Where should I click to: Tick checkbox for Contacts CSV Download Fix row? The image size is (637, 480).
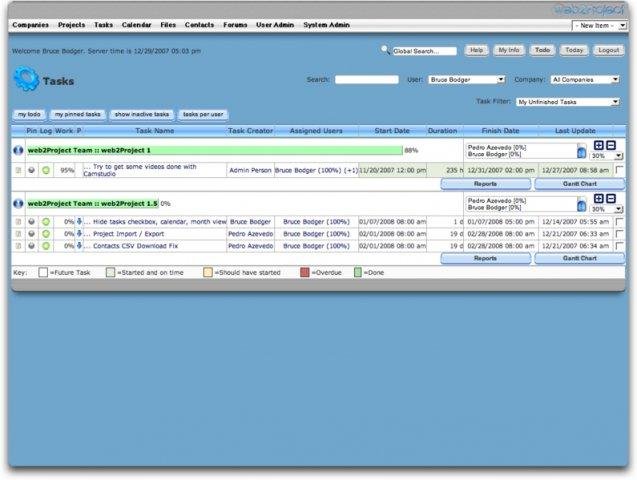(620, 246)
